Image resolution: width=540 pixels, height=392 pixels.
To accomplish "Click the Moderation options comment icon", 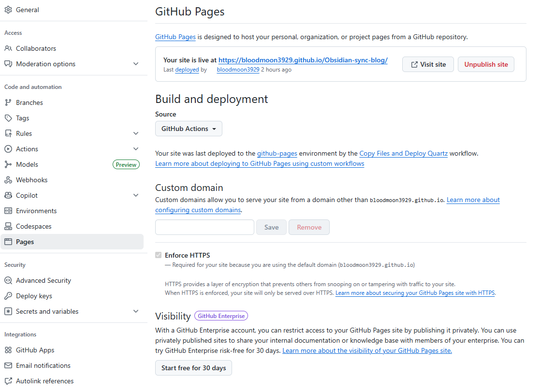I will [8, 64].
